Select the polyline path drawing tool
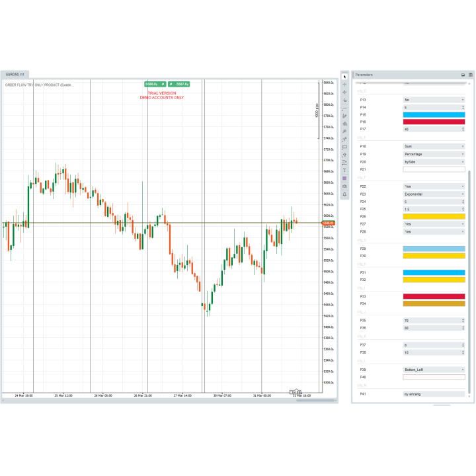This screenshot has width=476, height=476. pos(344,139)
